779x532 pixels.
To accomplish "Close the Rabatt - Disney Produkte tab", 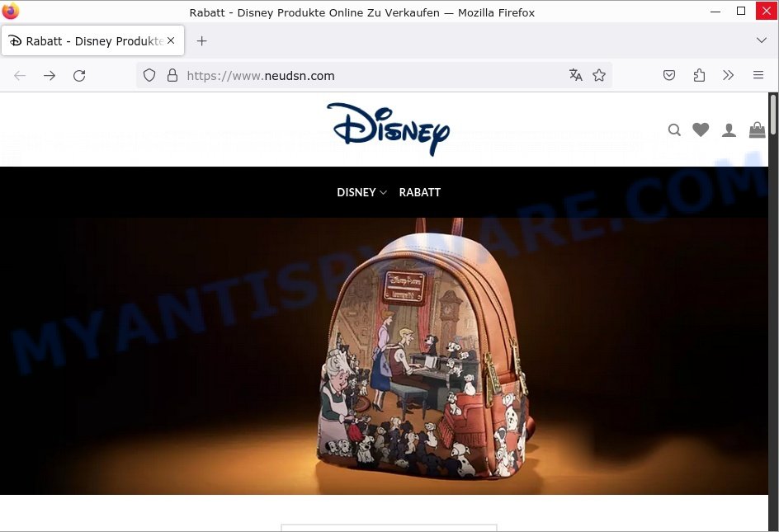I will 171,40.
